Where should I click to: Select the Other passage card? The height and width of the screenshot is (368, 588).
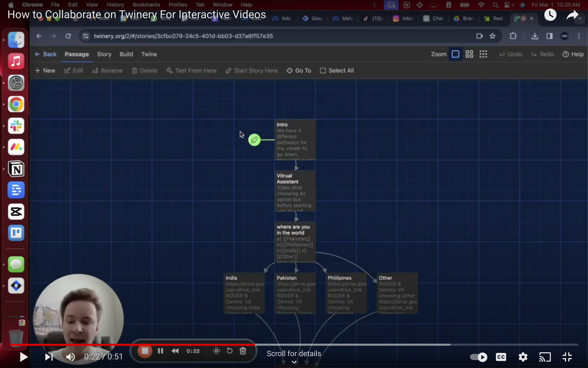click(x=397, y=293)
